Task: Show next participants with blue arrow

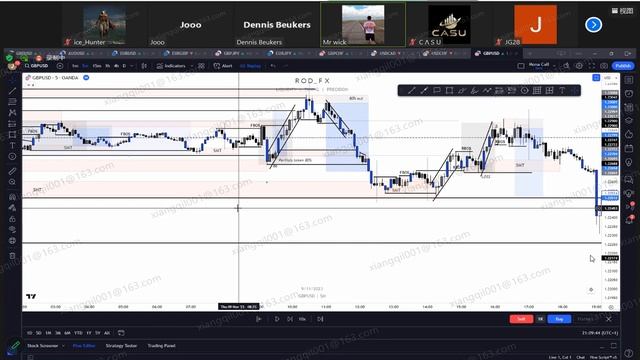Action: click(x=593, y=25)
